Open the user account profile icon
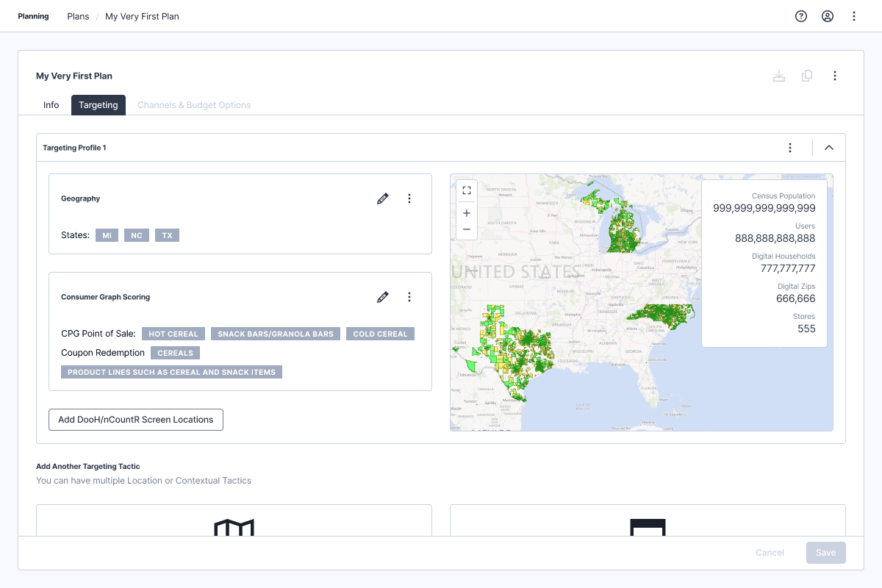This screenshot has width=882, height=588. point(828,16)
